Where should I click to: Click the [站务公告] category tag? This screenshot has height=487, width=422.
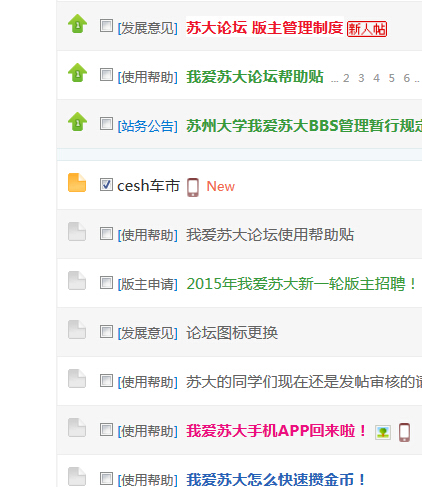[x=147, y=126]
